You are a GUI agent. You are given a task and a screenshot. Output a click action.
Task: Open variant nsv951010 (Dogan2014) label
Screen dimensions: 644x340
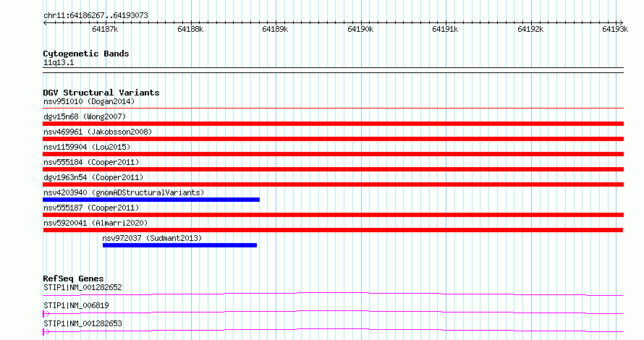click(x=89, y=101)
